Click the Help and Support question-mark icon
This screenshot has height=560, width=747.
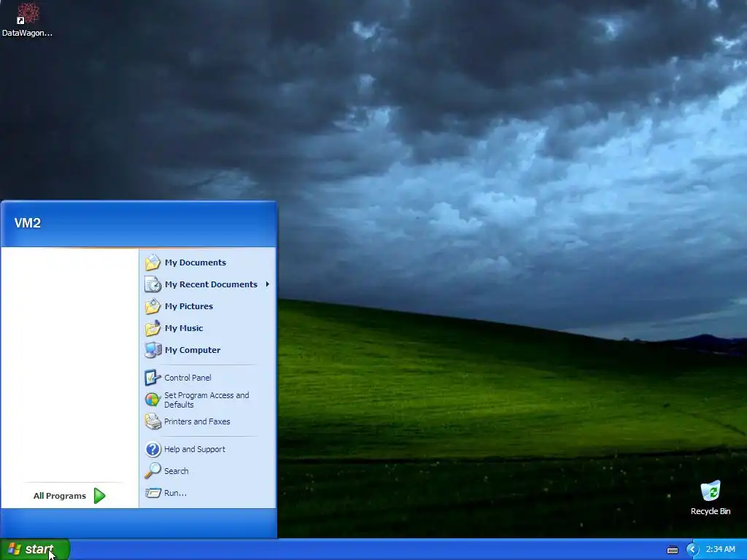[153, 449]
